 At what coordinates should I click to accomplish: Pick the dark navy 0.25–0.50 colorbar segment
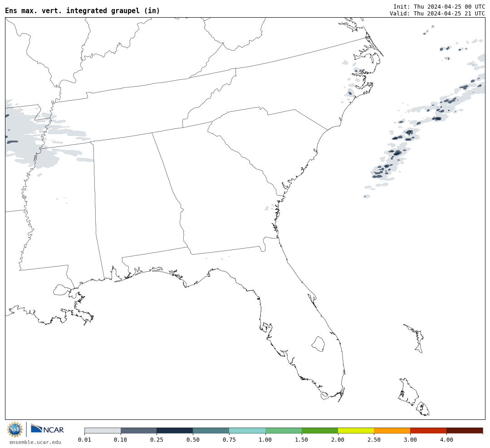point(175,430)
